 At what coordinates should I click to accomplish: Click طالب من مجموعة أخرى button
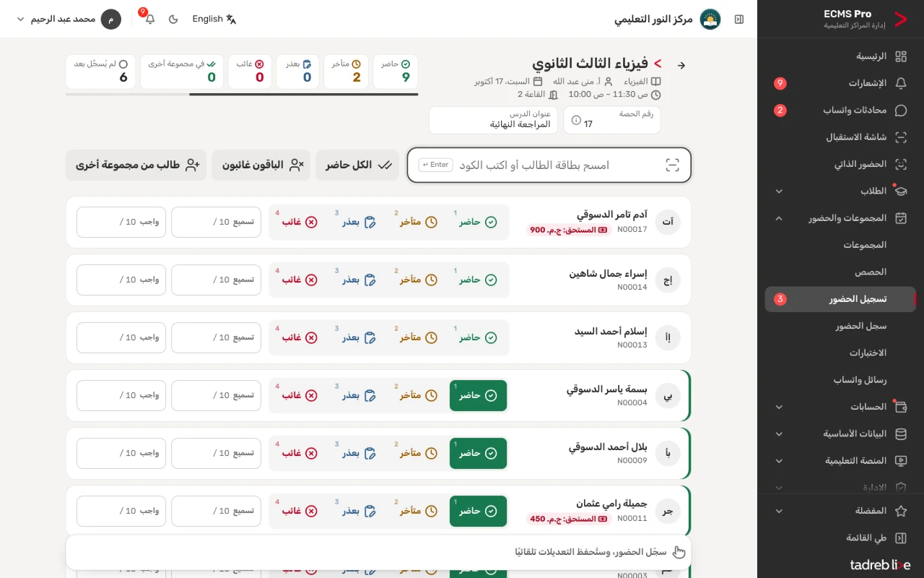[x=136, y=165]
